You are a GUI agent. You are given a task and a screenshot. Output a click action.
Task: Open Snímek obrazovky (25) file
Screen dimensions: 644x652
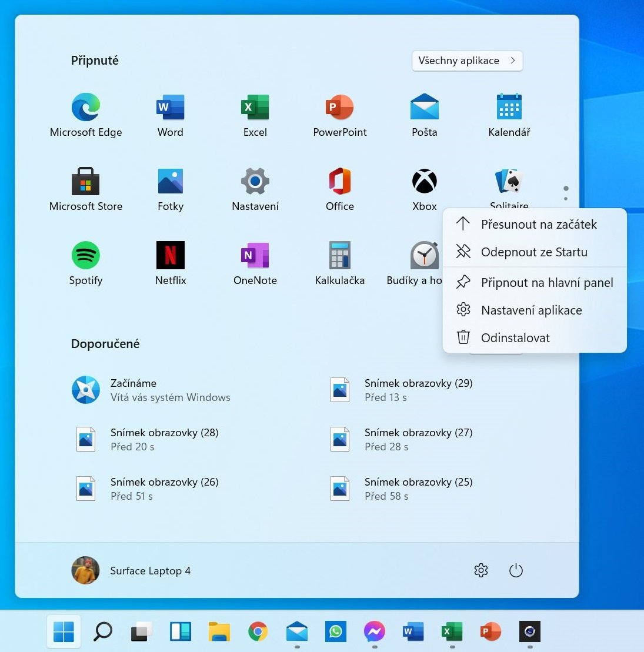[x=402, y=489]
